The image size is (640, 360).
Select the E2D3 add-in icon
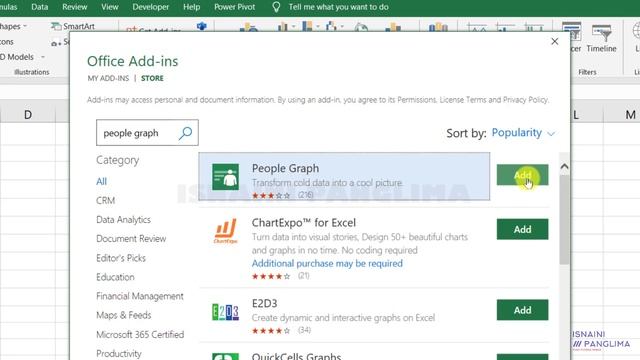coord(225,312)
